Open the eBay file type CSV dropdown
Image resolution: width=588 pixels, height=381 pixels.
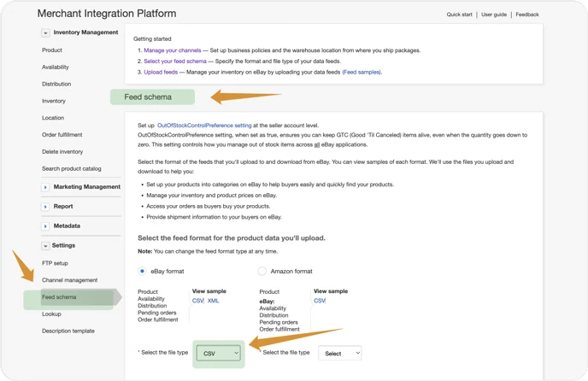click(x=218, y=354)
